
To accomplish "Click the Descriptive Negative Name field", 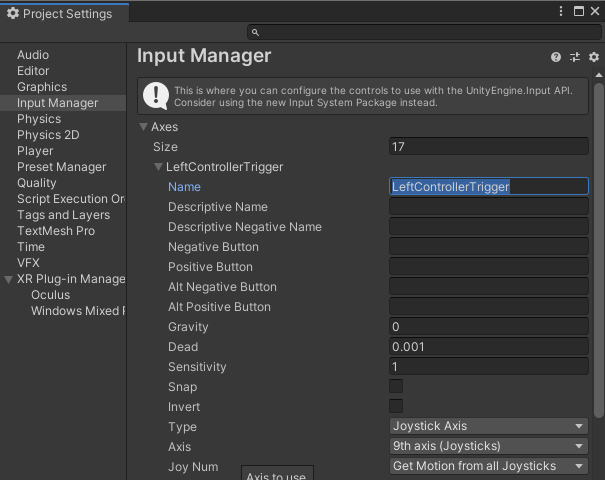I will pos(488,227).
